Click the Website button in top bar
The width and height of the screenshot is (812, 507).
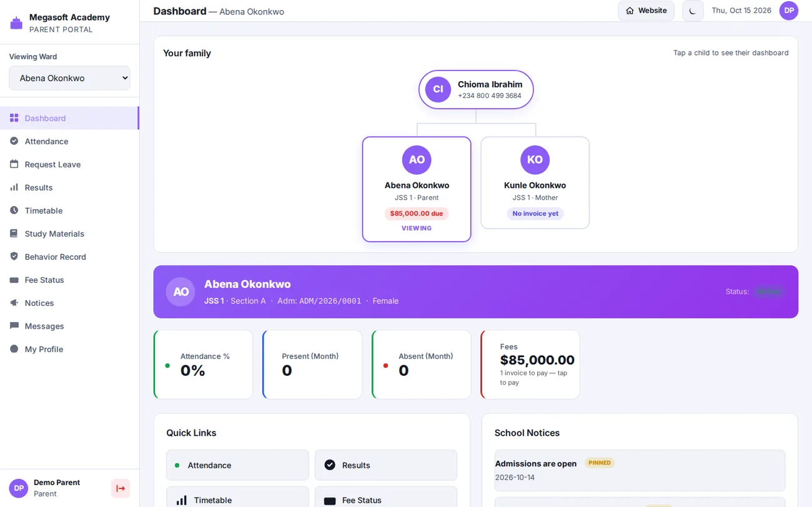pyautogui.click(x=646, y=11)
